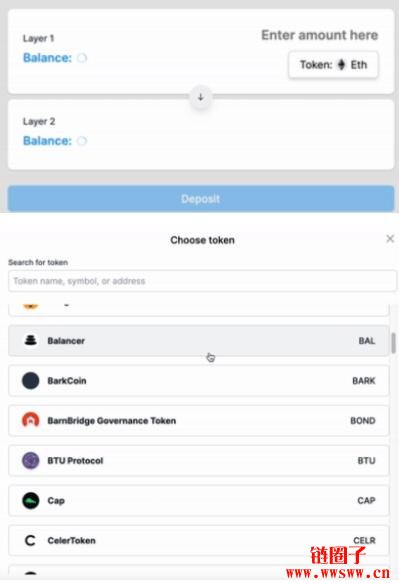
Task: Click the down arrow between Layer 1 and 2
Action: coord(200,97)
